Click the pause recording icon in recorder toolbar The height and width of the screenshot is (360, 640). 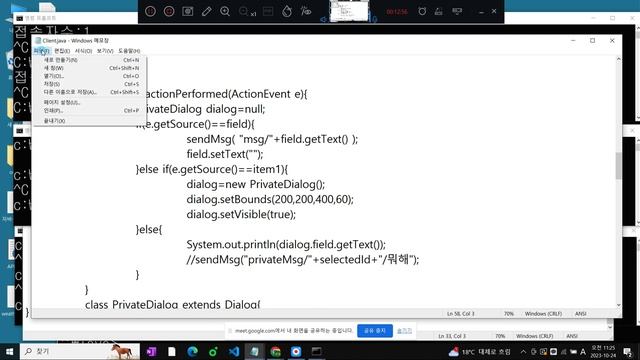click(x=150, y=11)
